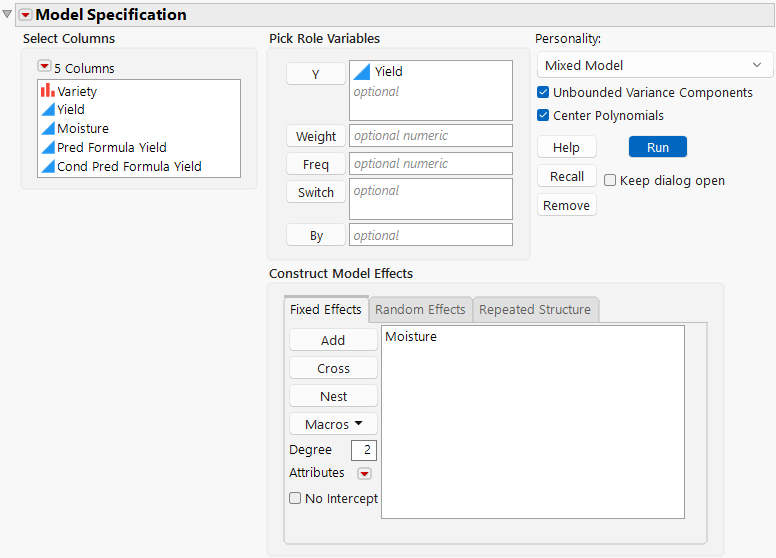The width and height of the screenshot is (776, 558).
Task: Select Cond Pred Formula Yield column icon
Action: pyautogui.click(x=48, y=167)
